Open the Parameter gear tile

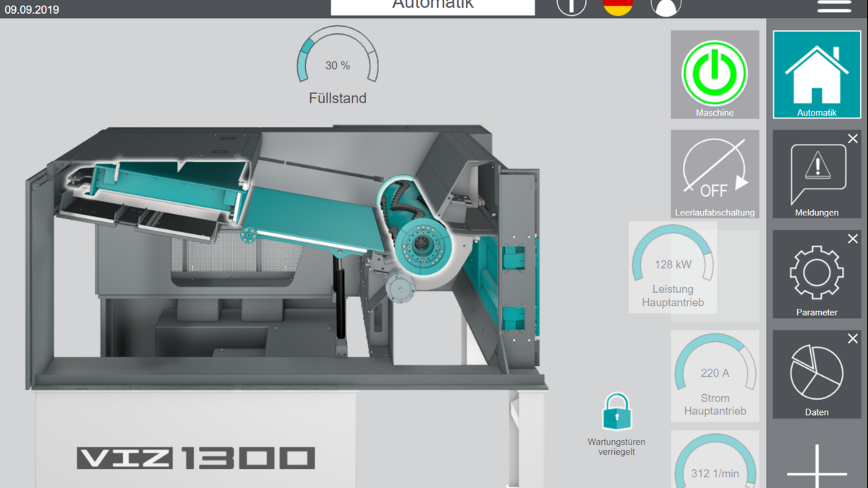click(x=817, y=274)
